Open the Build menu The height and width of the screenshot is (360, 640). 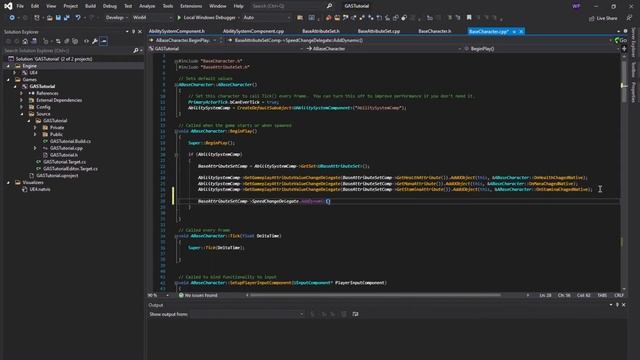point(90,6)
